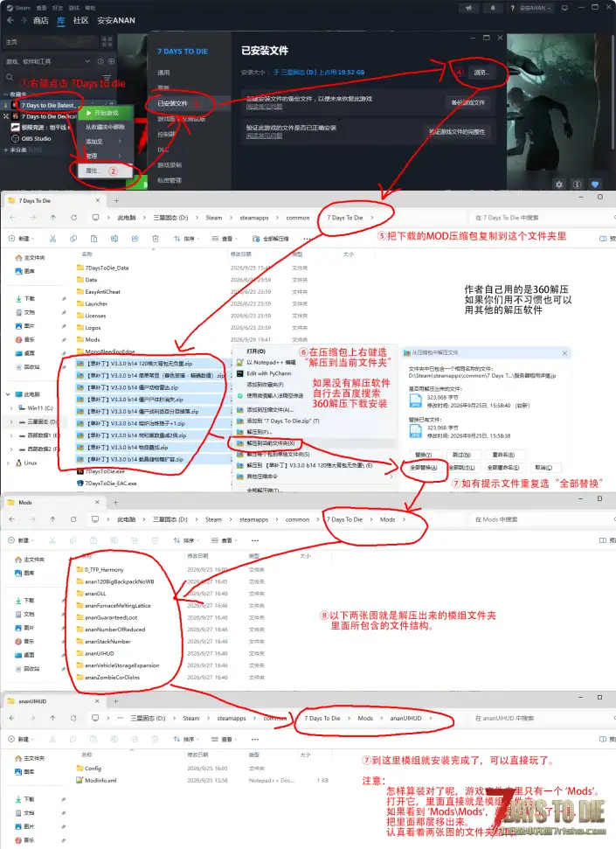Open 新建 dropdown in ananUIHUD explorer
Viewport: 616px width, 849px height.
(x=19, y=739)
